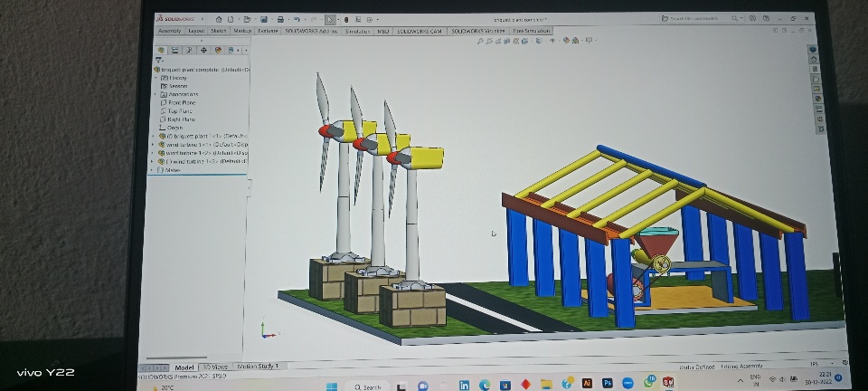Click the New document icon
This screenshot has height=391, width=868.
[231, 19]
